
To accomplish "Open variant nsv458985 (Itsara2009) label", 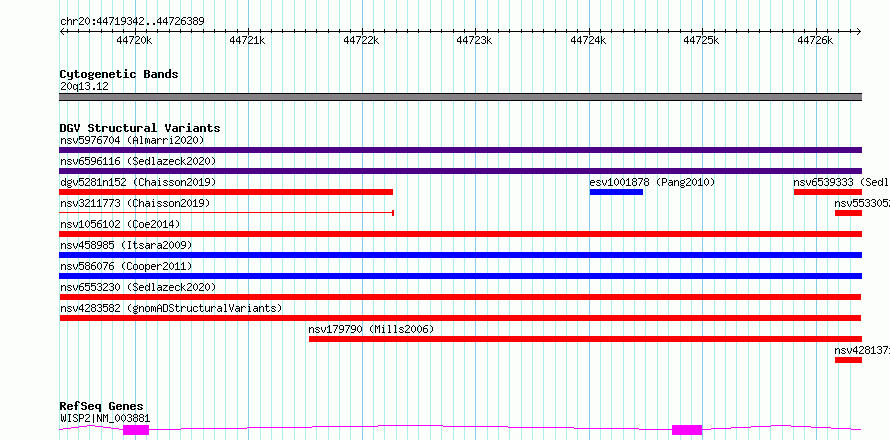I will pyautogui.click(x=126, y=245).
